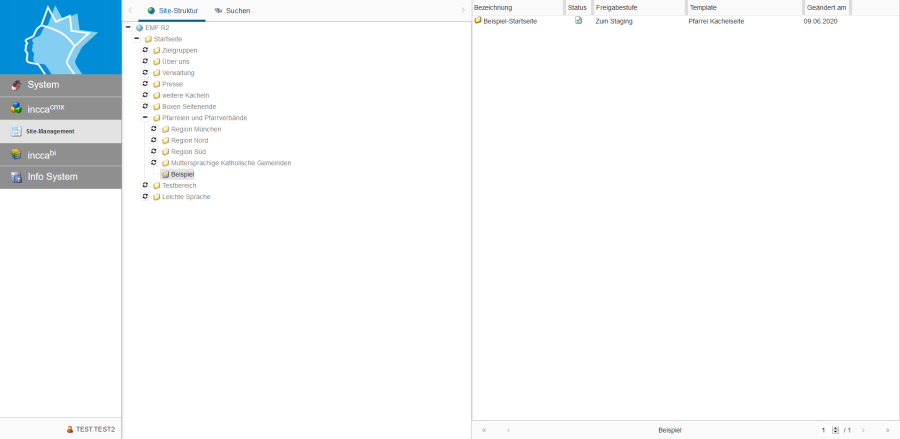Collapse Pfarreien und Pfarrverbände node

pyautogui.click(x=145, y=118)
